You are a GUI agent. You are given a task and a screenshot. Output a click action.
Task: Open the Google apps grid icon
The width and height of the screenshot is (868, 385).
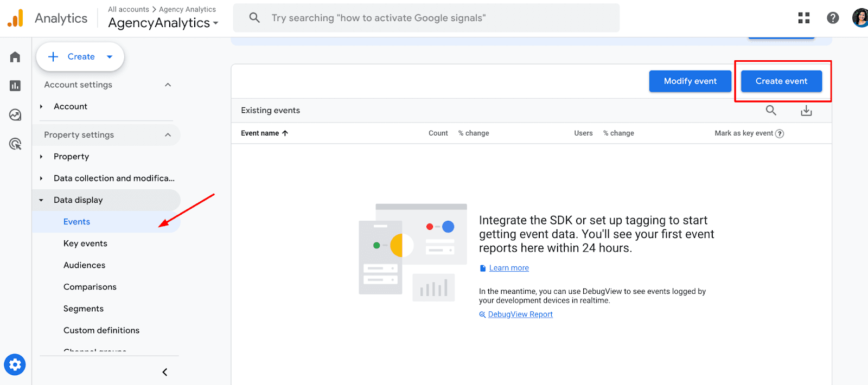click(x=803, y=18)
